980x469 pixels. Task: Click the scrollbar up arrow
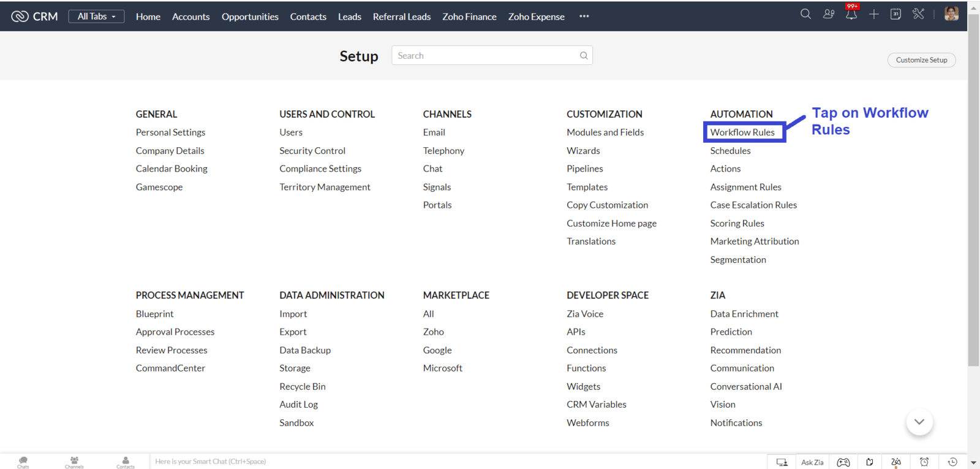click(x=973, y=7)
